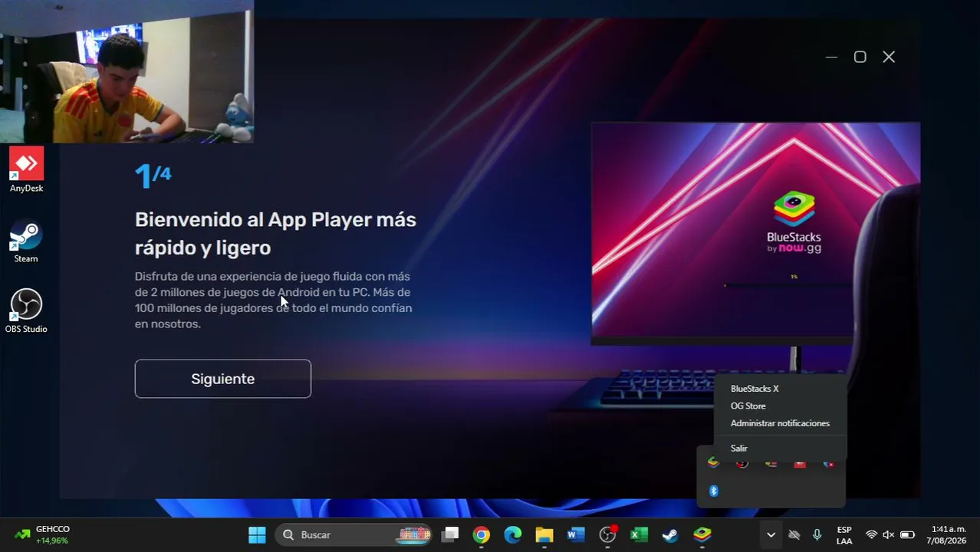Open the GEHCCO stock widget
Image resolution: width=980 pixels, height=552 pixels.
[42, 534]
